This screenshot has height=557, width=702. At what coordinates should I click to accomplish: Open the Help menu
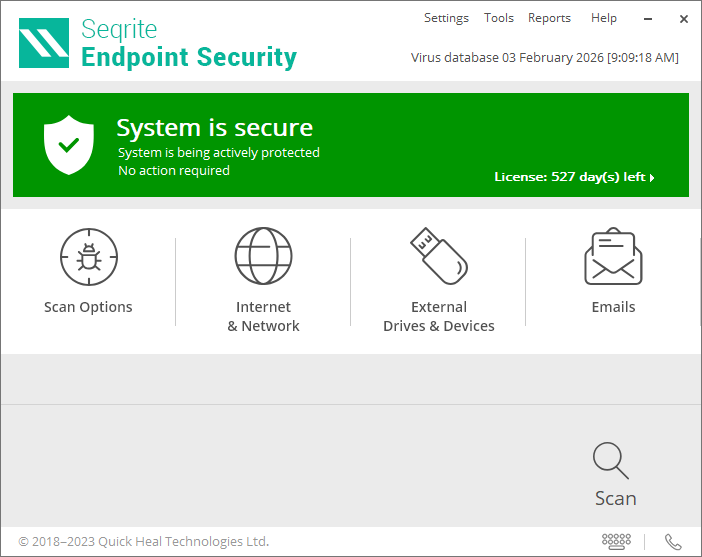[x=604, y=18]
